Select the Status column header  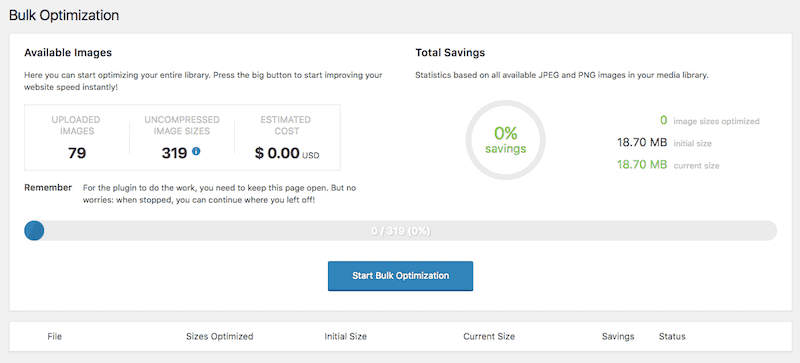coord(672,336)
